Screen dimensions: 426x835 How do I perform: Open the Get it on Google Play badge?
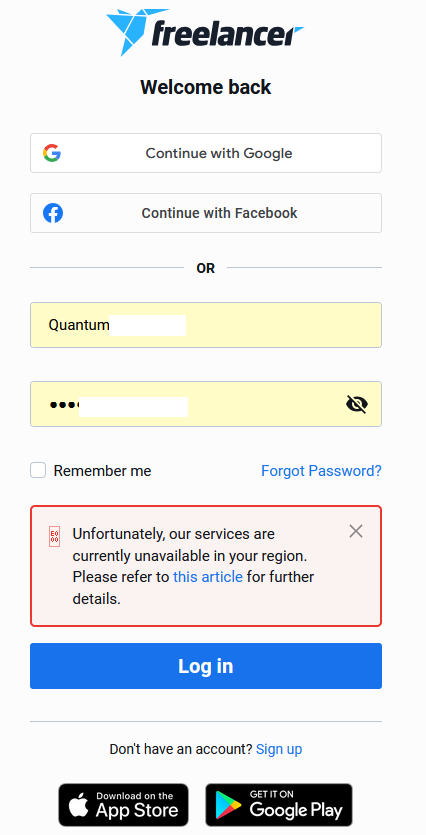click(x=279, y=805)
